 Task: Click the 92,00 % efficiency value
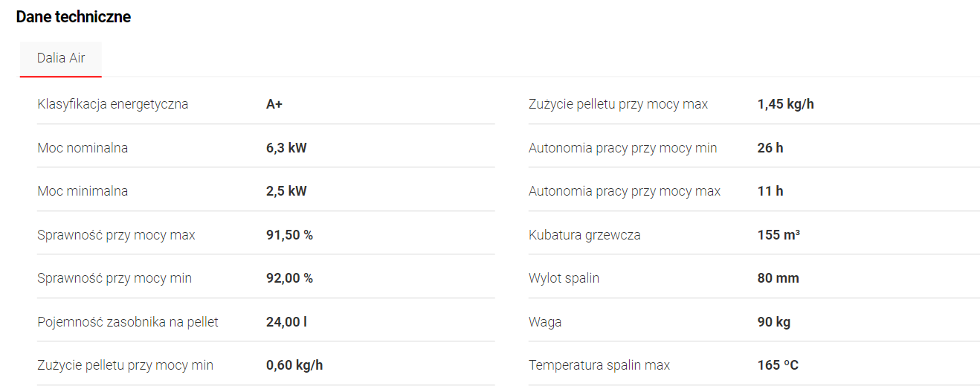point(289,278)
